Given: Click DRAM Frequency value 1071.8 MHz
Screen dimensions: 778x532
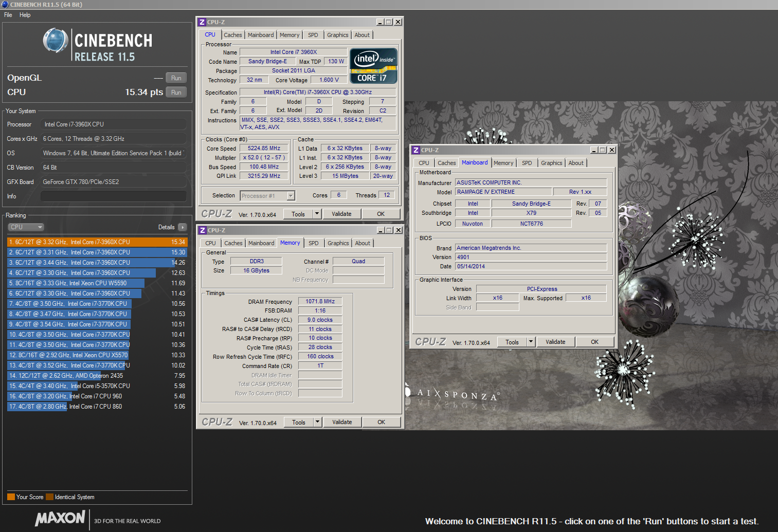Looking at the screenshot, I should [x=320, y=302].
